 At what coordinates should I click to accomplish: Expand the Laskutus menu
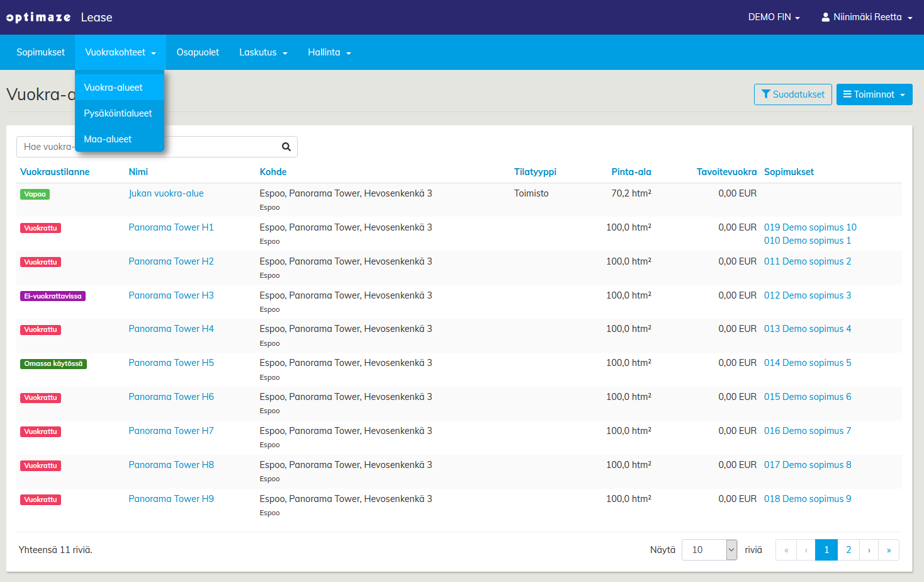coord(263,52)
